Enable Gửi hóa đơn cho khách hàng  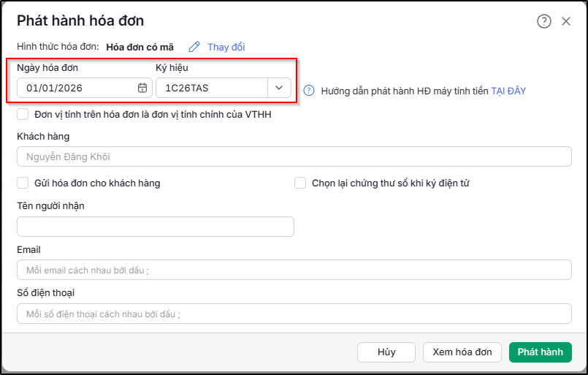tap(23, 183)
